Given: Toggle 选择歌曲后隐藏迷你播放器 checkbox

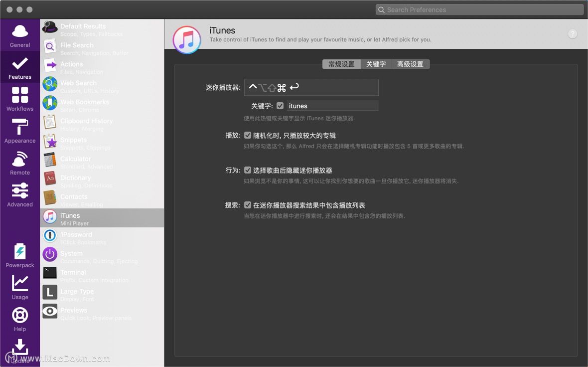Looking at the screenshot, I should [x=248, y=170].
